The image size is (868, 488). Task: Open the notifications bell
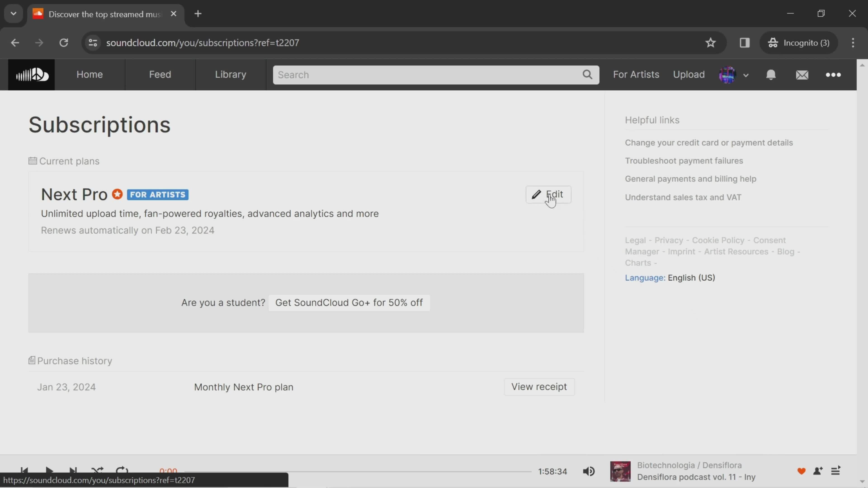pyautogui.click(x=771, y=75)
